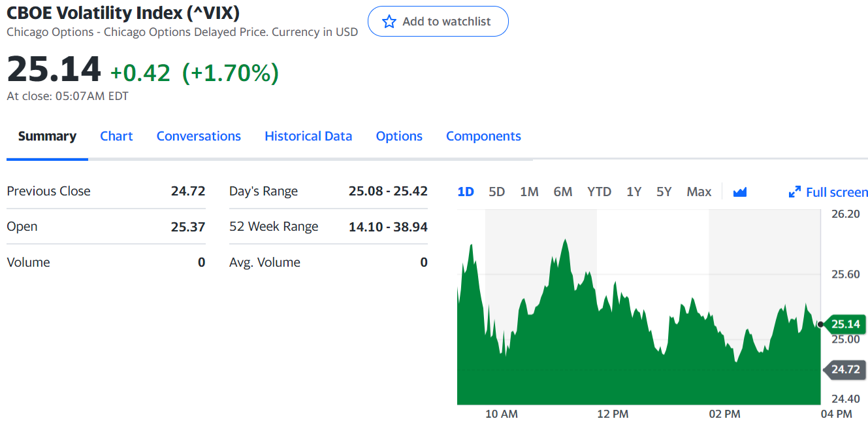
Task: Open the Conversations tab
Action: click(x=199, y=136)
